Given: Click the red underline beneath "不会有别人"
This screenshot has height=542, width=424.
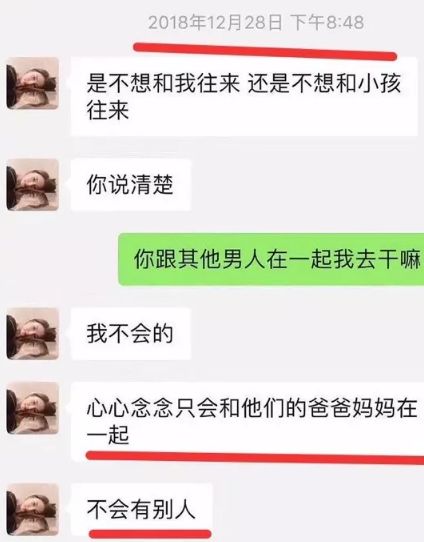Looking at the screenshot, I should coord(150,534).
